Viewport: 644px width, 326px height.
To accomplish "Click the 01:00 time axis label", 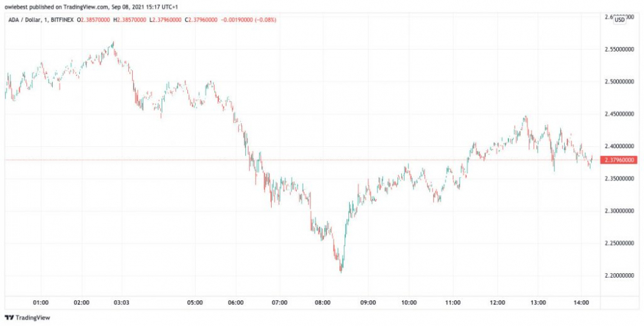I will pos(41,303).
